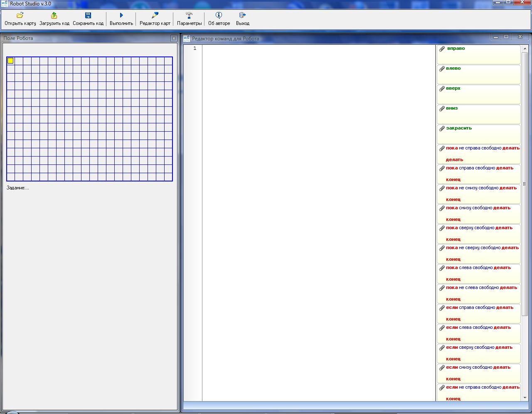Select the yellow robot cell on the grid
Viewport: 532px width, 414px height.
pyautogui.click(x=10, y=61)
